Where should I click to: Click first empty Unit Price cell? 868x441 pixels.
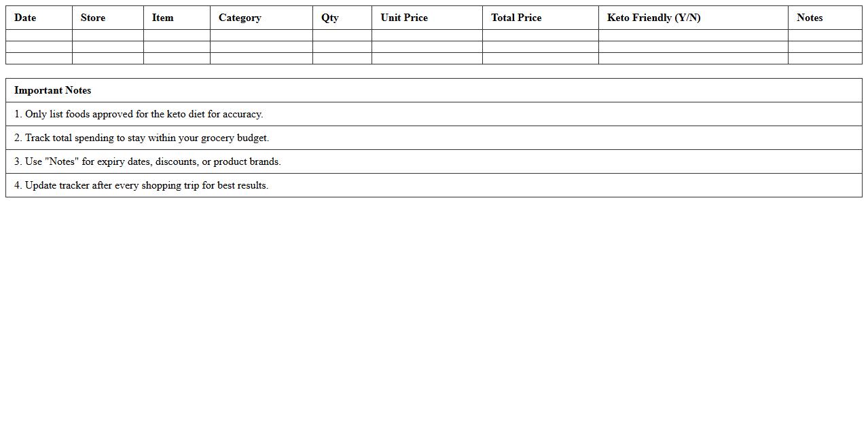pos(427,35)
